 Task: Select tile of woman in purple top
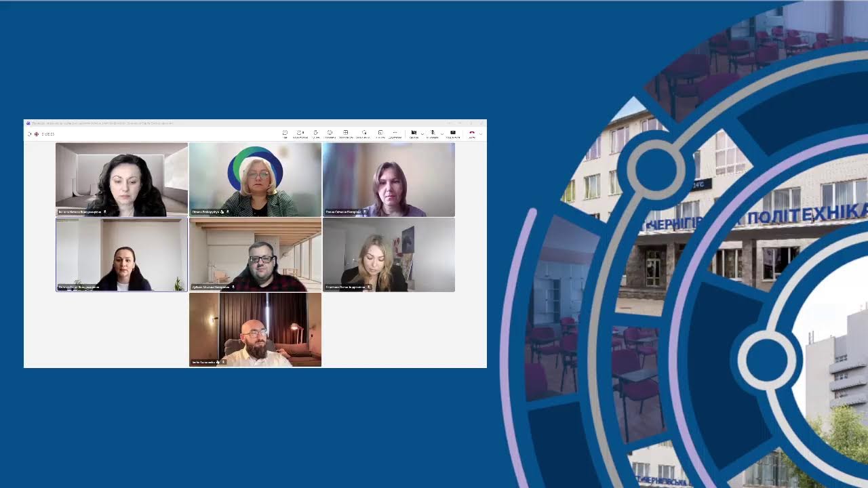389,180
